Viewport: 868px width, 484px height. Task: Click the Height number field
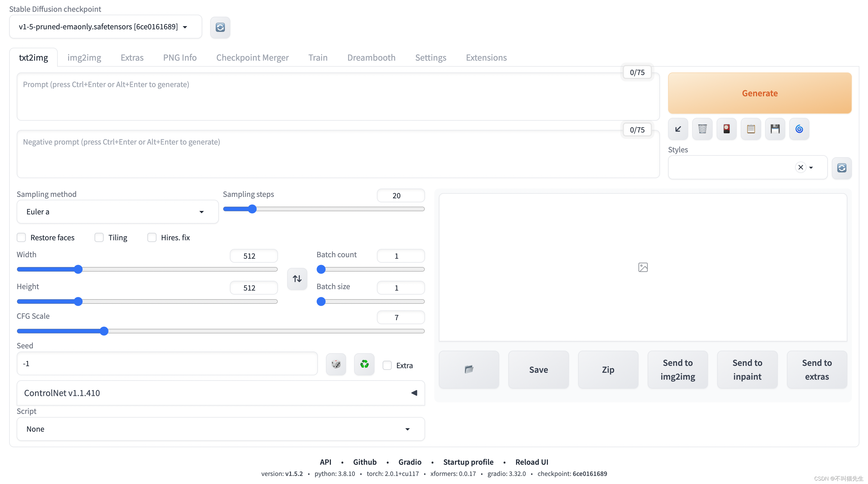(x=254, y=288)
